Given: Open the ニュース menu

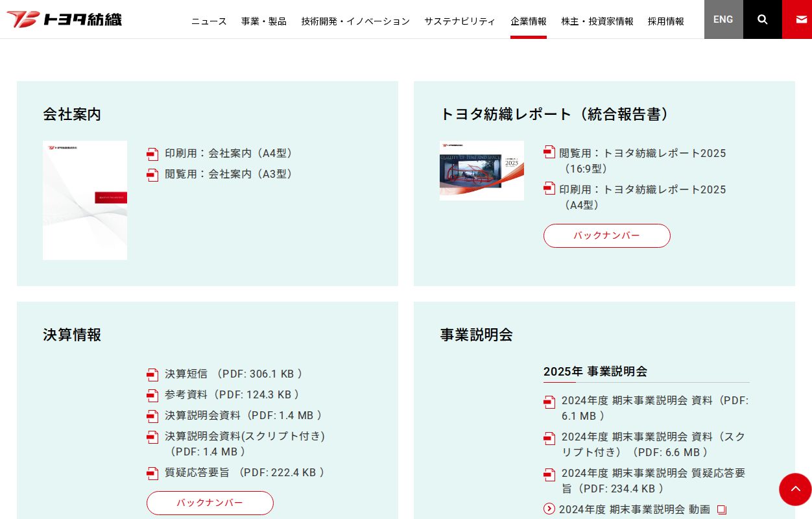Looking at the screenshot, I should click(x=209, y=21).
